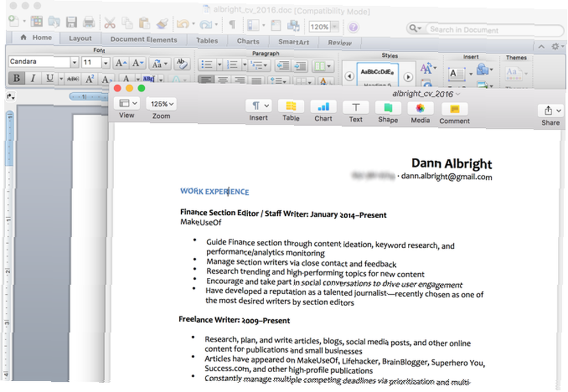This screenshot has width=568, height=392.
Task: Expand the bullets list dropdown in Word
Action: tap(219, 65)
